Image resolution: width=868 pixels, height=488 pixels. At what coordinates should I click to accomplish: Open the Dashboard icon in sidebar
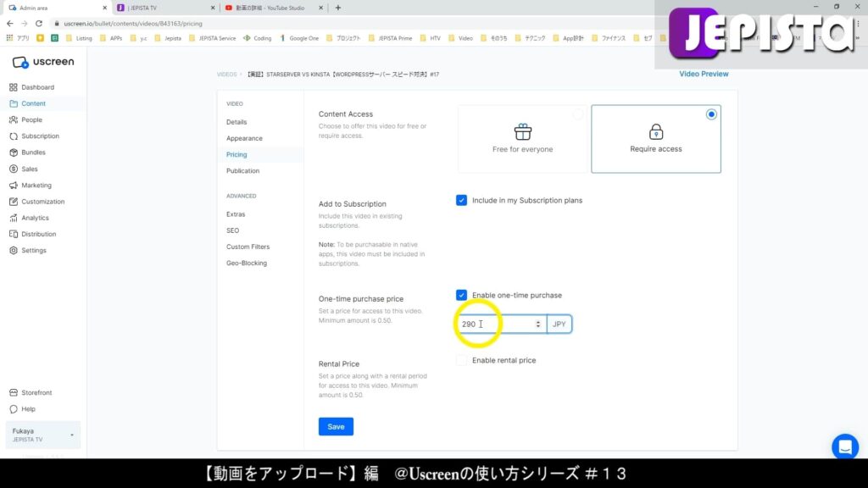pyautogui.click(x=14, y=87)
